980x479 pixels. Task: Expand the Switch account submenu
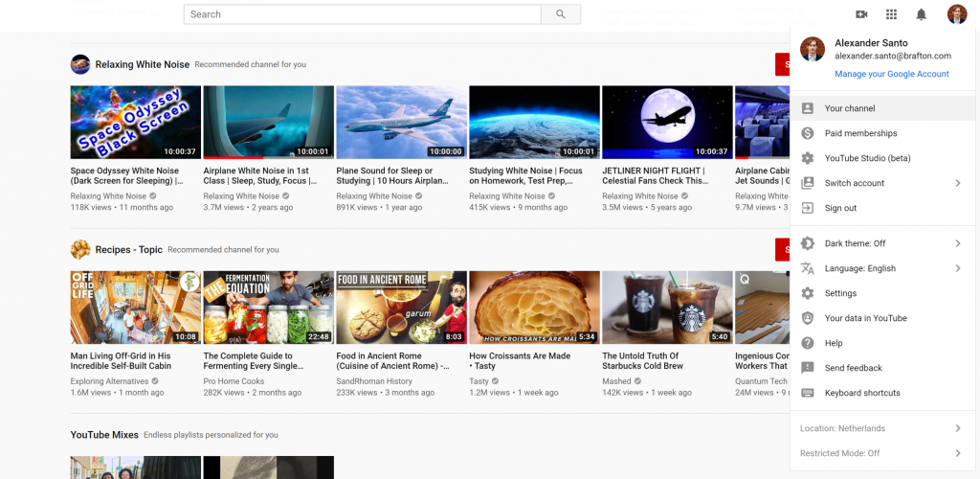pyautogui.click(x=957, y=183)
